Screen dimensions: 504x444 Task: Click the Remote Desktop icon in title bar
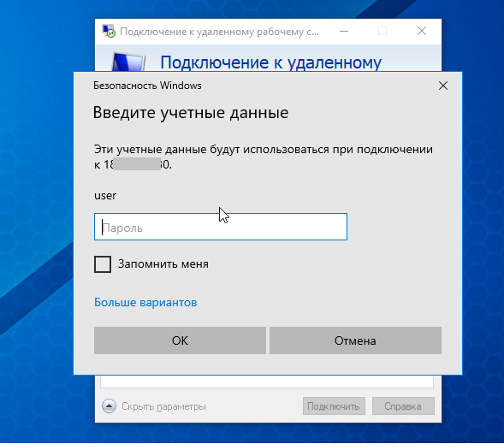(x=109, y=32)
